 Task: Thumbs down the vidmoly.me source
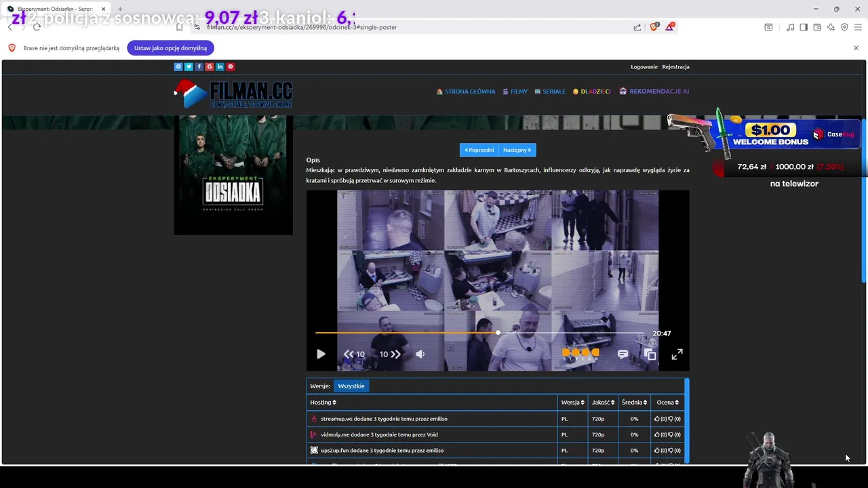pos(671,434)
